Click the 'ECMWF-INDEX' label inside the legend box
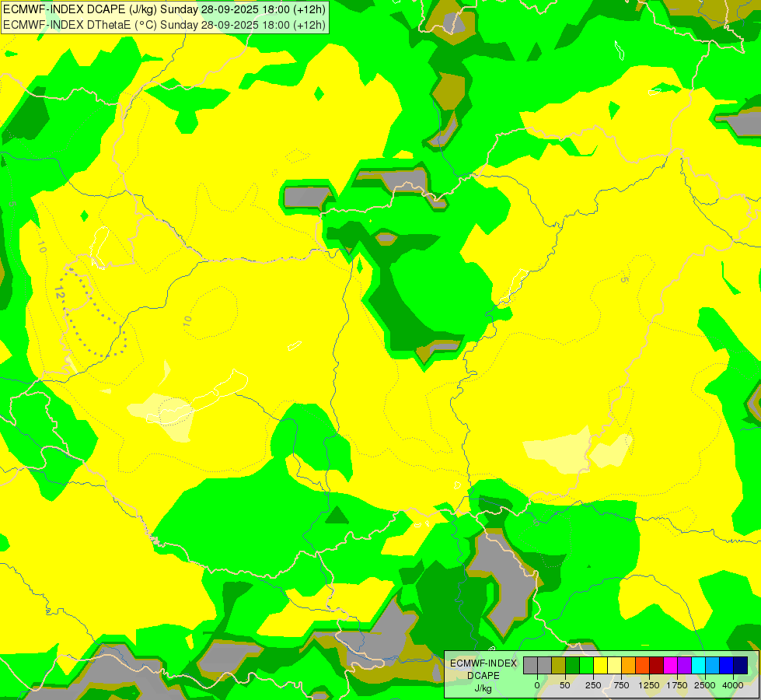 (x=483, y=663)
